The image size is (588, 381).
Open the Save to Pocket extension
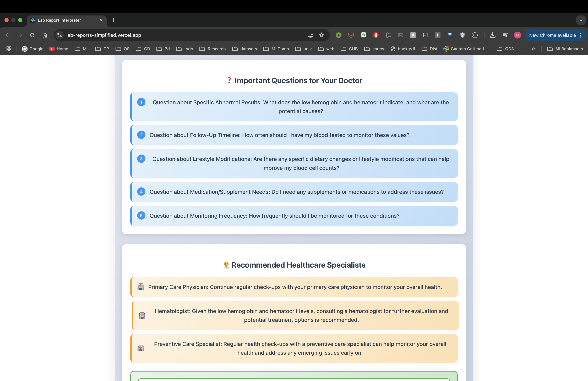pos(351,35)
